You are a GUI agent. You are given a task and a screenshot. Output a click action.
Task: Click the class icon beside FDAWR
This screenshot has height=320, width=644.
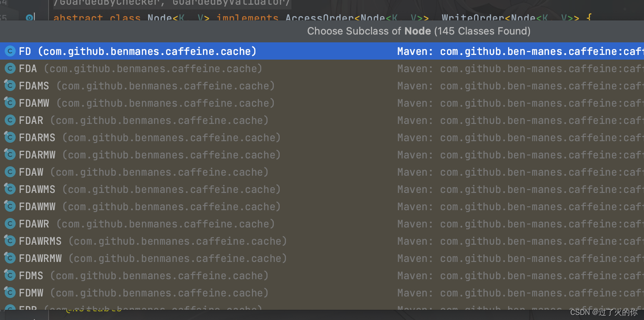[10, 224]
